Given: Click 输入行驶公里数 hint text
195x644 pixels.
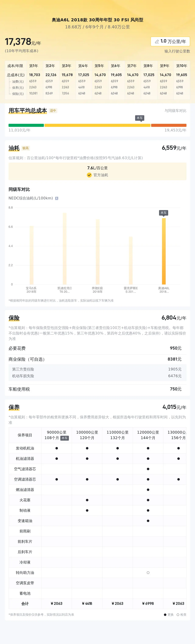Looking at the screenshot, I should click(177, 51).
